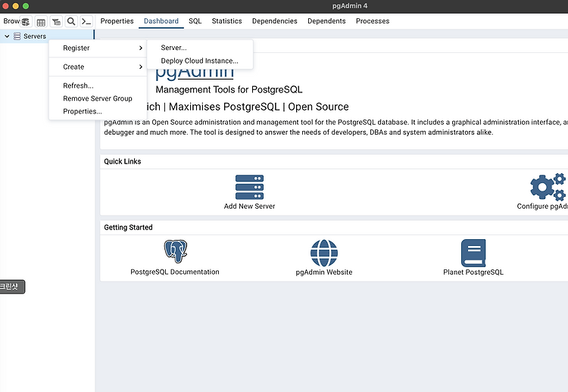Viewport: 568px width, 392px height.
Task: Open the Statistics tab
Action: tap(226, 21)
